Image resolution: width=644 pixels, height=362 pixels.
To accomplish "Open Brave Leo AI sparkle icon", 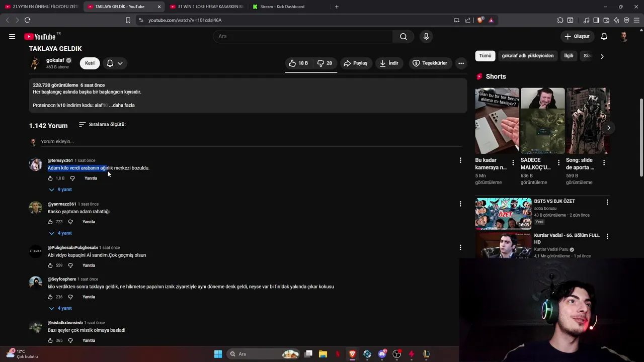I will (616, 20).
